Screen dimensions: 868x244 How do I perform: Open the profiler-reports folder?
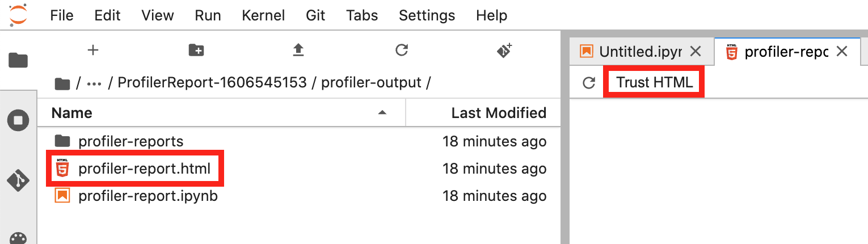[x=130, y=141]
